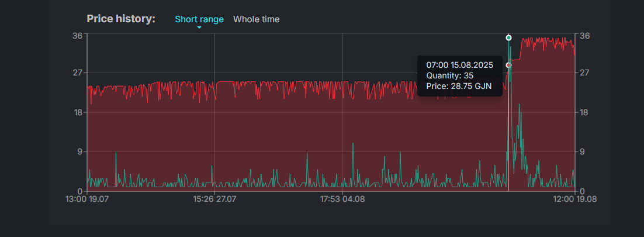Screen dimensions: 644x237
Task: Click the quantity data point on the chart
Action: tap(508, 38)
